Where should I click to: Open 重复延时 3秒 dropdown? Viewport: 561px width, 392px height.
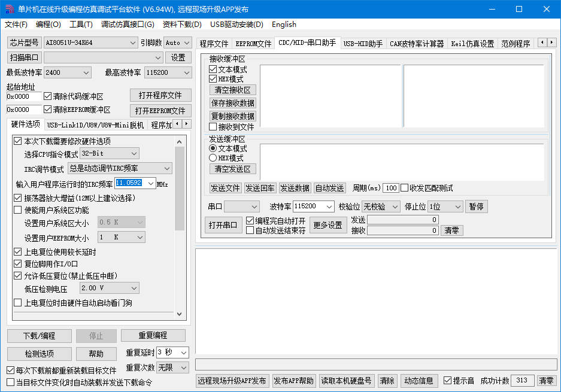pyautogui.click(x=184, y=353)
